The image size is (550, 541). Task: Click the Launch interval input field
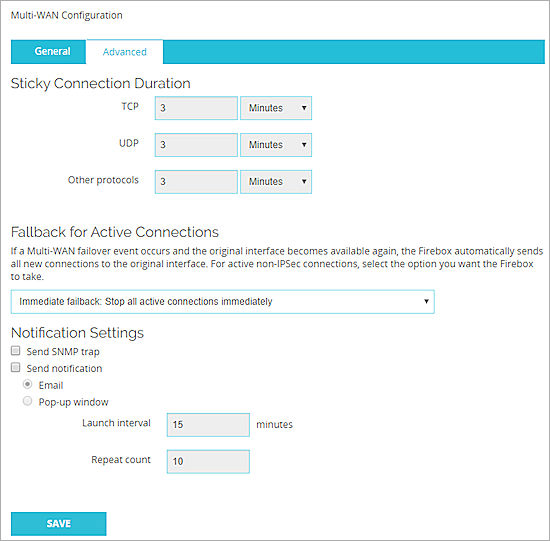click(208, 425)
